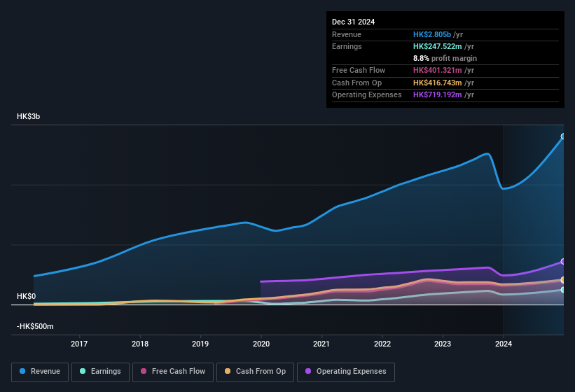Click the 2019 x-axis label

click(200, 344)
